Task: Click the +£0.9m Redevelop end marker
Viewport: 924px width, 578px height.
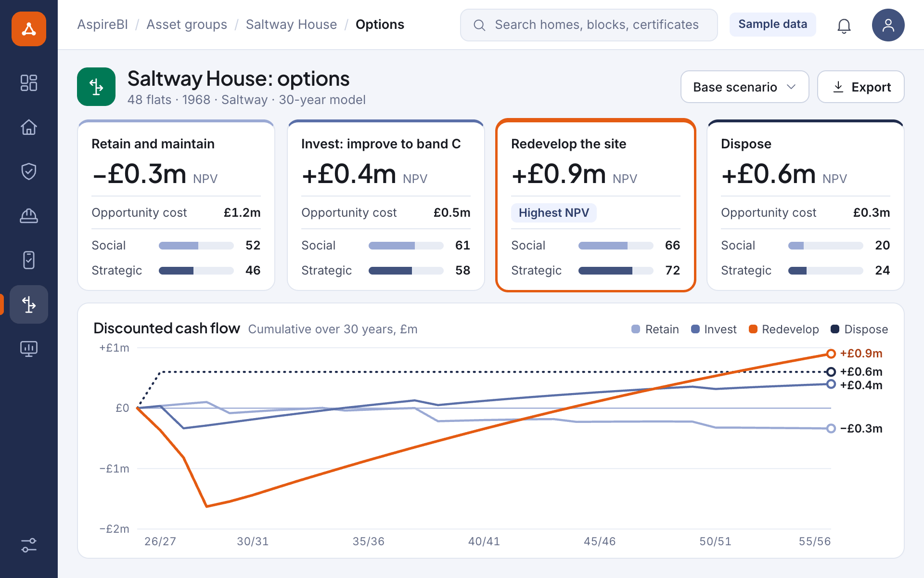Action: coord(831,354)
